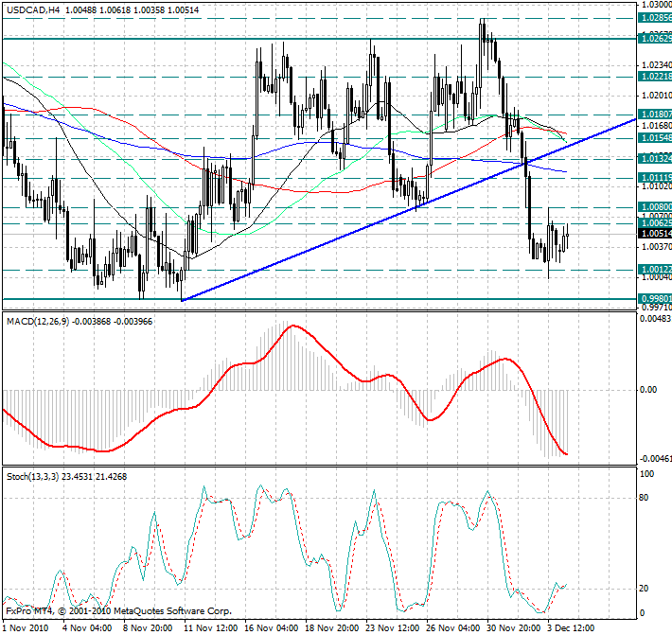This screenshot has height=635, width=672.
Task: Select the 16 Nov 04:00 time label
Action: pyautogui.click(x=271, y=626)
